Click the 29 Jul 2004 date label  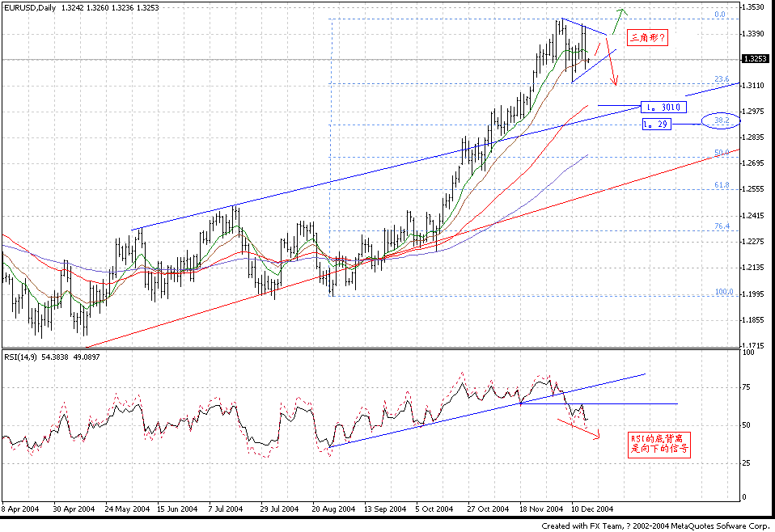[279, 509]
